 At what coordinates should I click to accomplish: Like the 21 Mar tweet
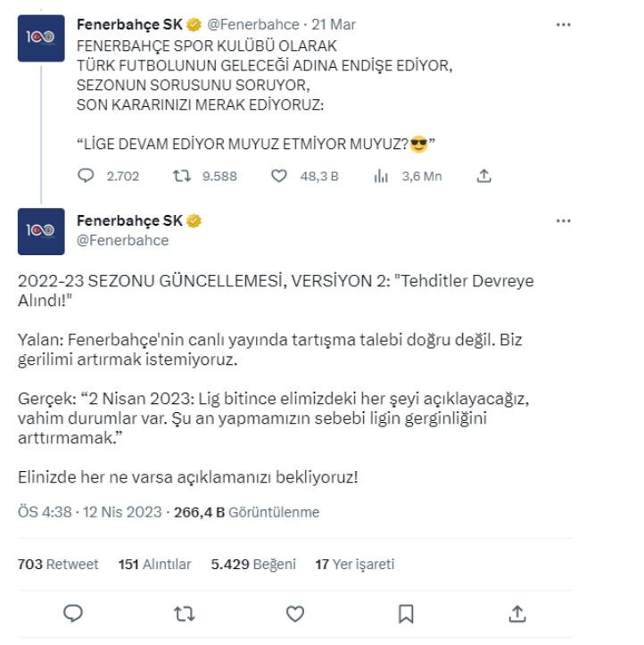coord(279,176)
